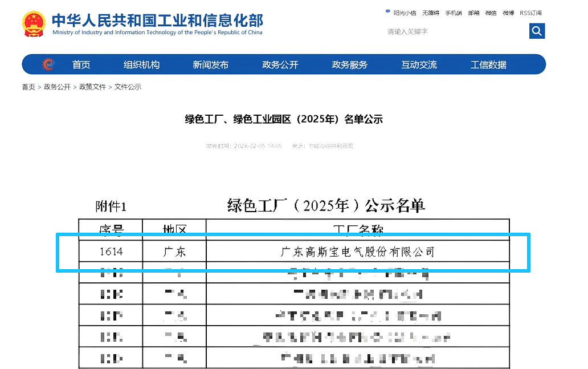Click the search magnifier icon
The image size is (588, 369).
point(536,31)
